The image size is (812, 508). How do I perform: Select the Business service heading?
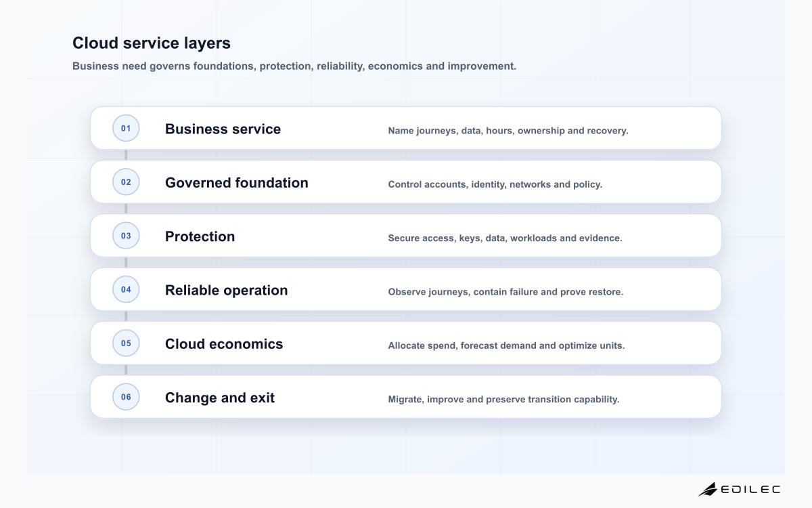click(x=223, y=129)
